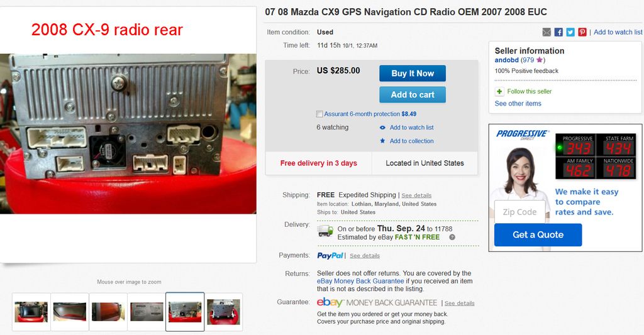Share listing on Twitter icon
This screenshot has height=335, width=644.
pyautogui.click(x=570, y=32)
